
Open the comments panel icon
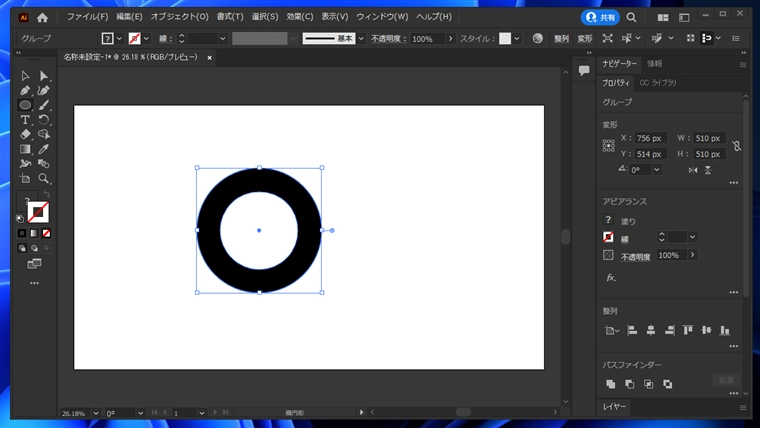[584, 70]
